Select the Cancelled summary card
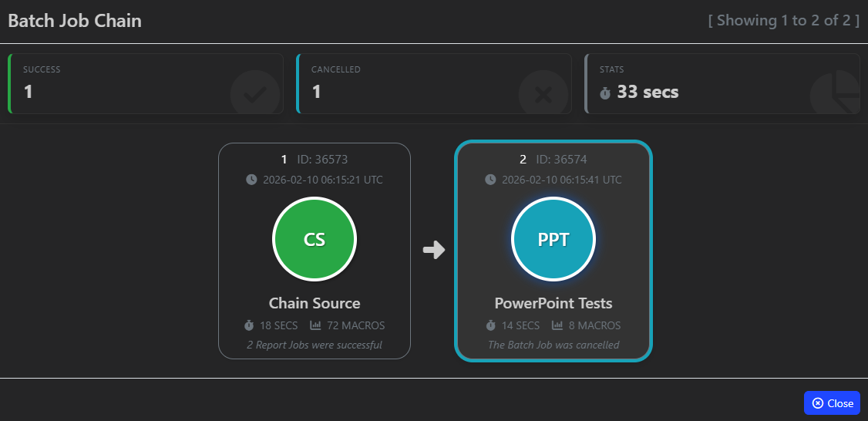 [x=434, y=83]
